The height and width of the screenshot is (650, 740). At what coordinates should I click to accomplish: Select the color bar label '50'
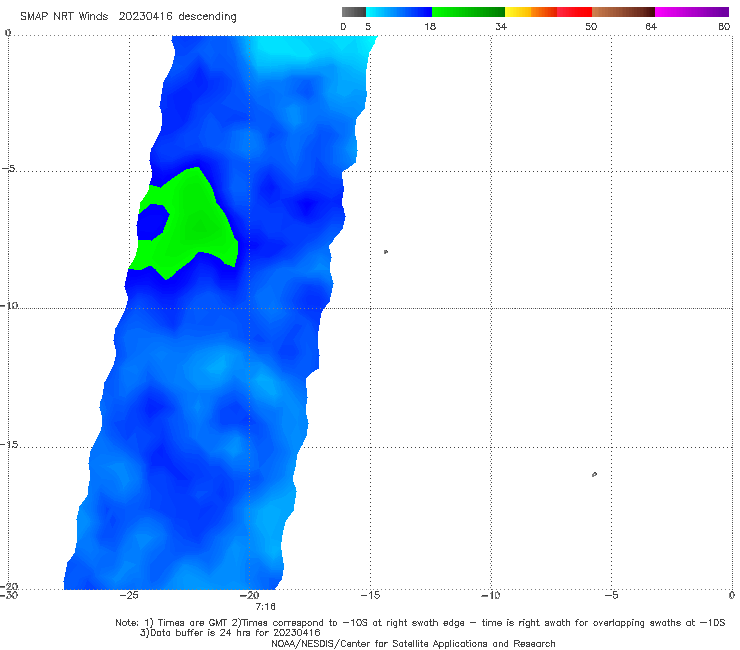pyautogui.click(x=591, y=26)
